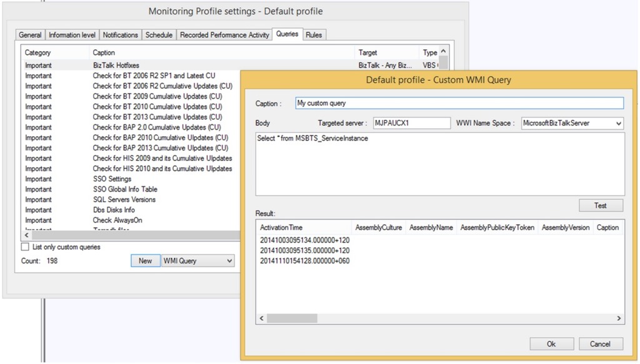Click the Result grid scroll-left arrow

(x=262, y=318)
